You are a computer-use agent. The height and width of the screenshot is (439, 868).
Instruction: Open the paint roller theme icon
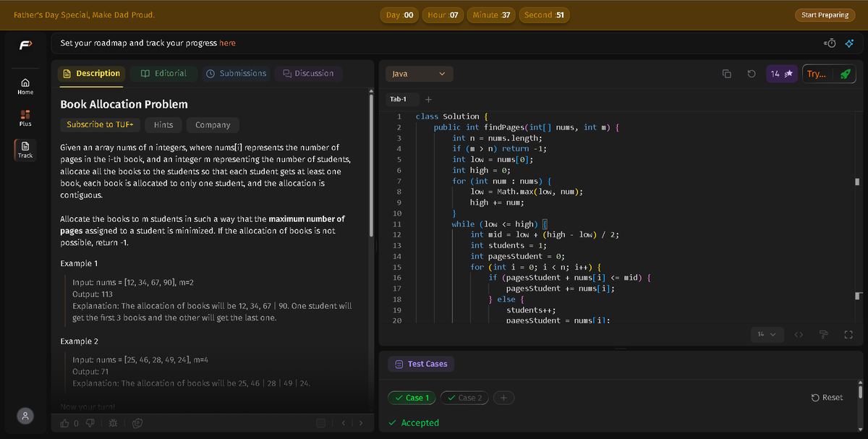click(x=823, y=334)
